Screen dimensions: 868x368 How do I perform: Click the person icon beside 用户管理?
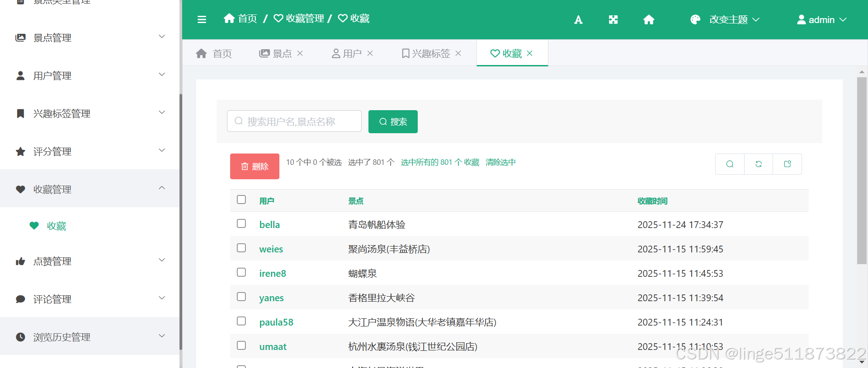[x=20, y=76]
